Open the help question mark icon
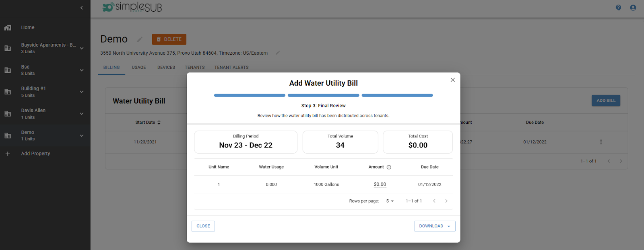This screenshot has height=250, width=644. point(618,8)
